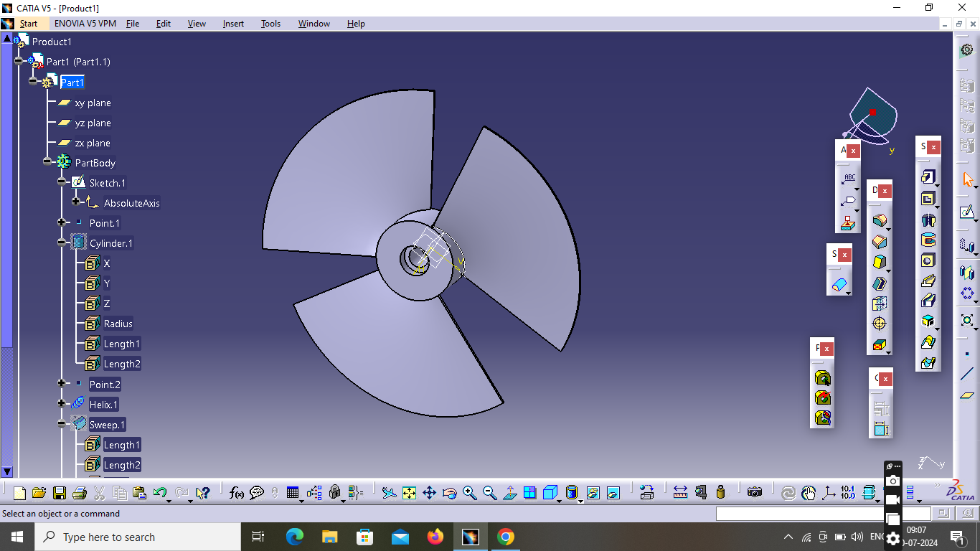980x551 pixels.
Task: Select the Pocket tool
Action: point(928,198)
